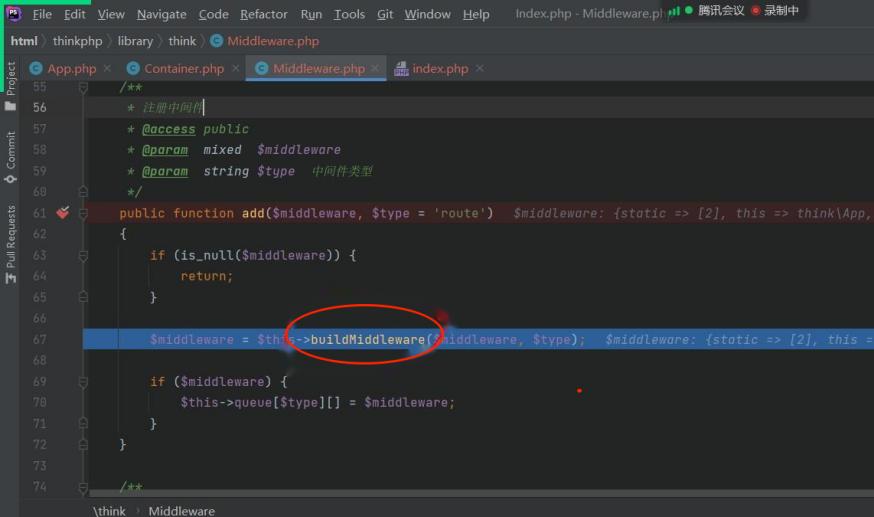The height and width of the screenshot is (517, 874).
Task: Click the Middleware.php class icon in breadcrumb
Action: [x=216, y=41]
